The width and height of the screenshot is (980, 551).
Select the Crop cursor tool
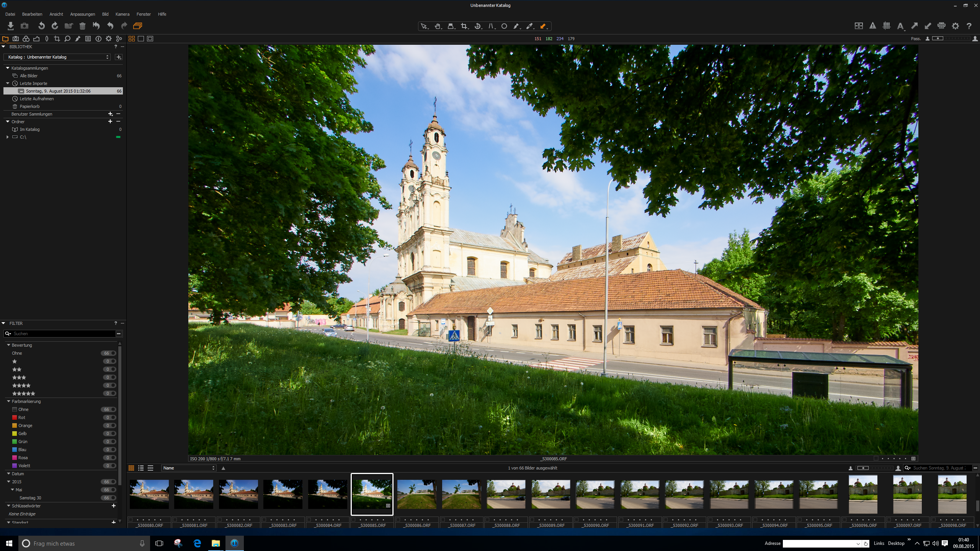click(464, 26)
